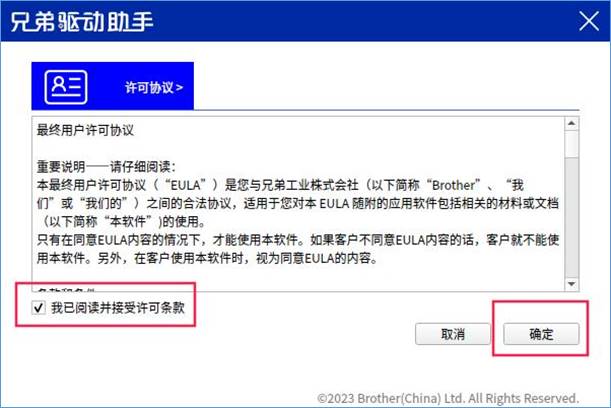Untick the 我已阅读并接受许可条款 checkbox

pos(38,308)
